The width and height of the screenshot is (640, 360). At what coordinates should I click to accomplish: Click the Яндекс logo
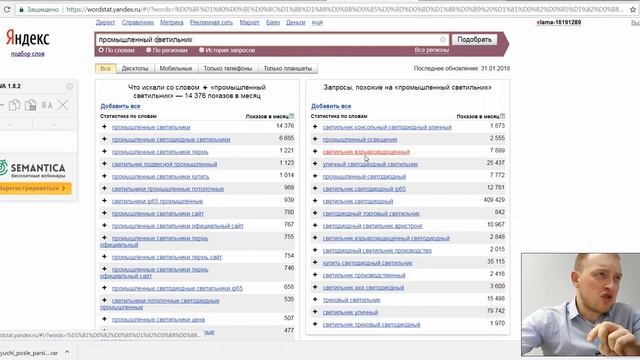click(x=28, y=38)
